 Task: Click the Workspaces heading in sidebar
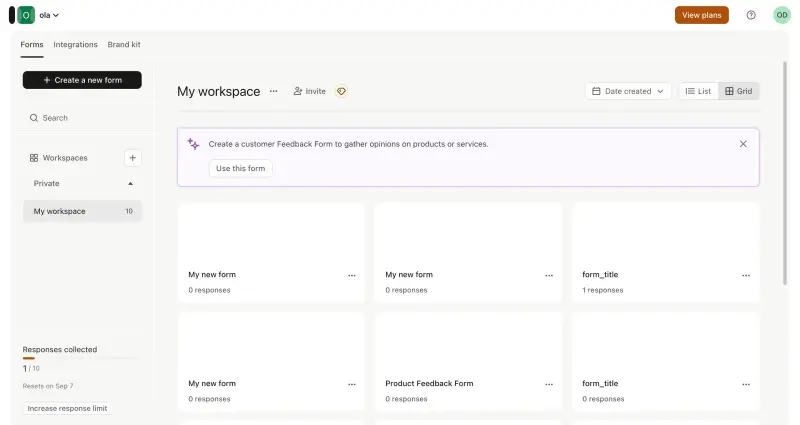click(65, 158)
